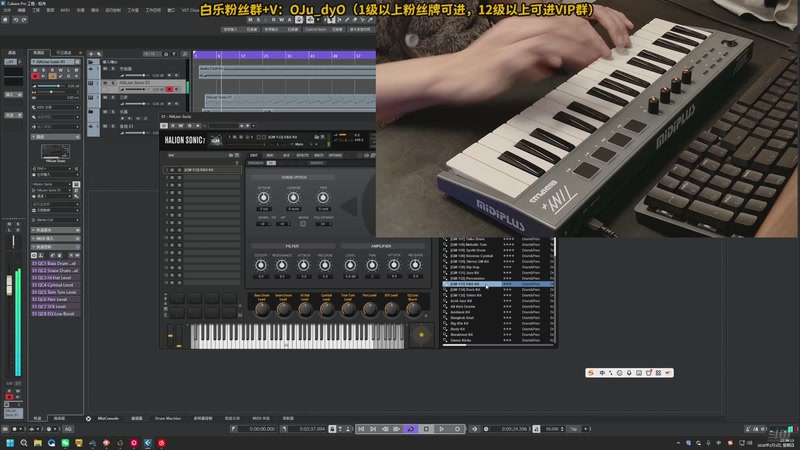Click the 95.000 tempo field
Viewport: 800px width, 450px height.
click(x=553, y=429)
